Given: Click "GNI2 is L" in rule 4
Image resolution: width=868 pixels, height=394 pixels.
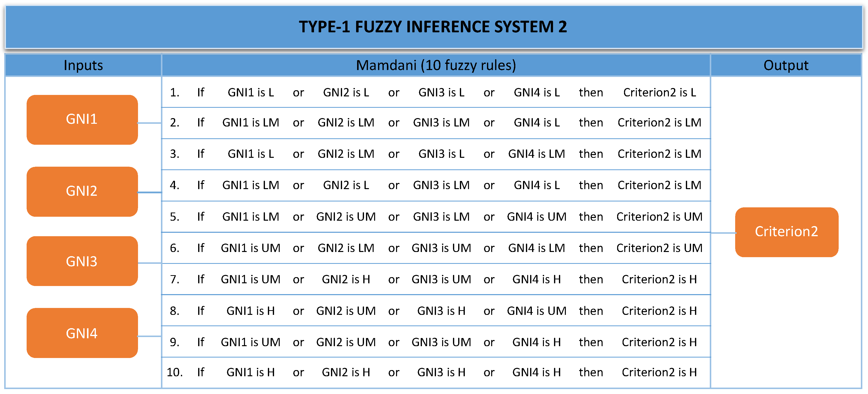Looking at the screenshot, I should [346, 185].
